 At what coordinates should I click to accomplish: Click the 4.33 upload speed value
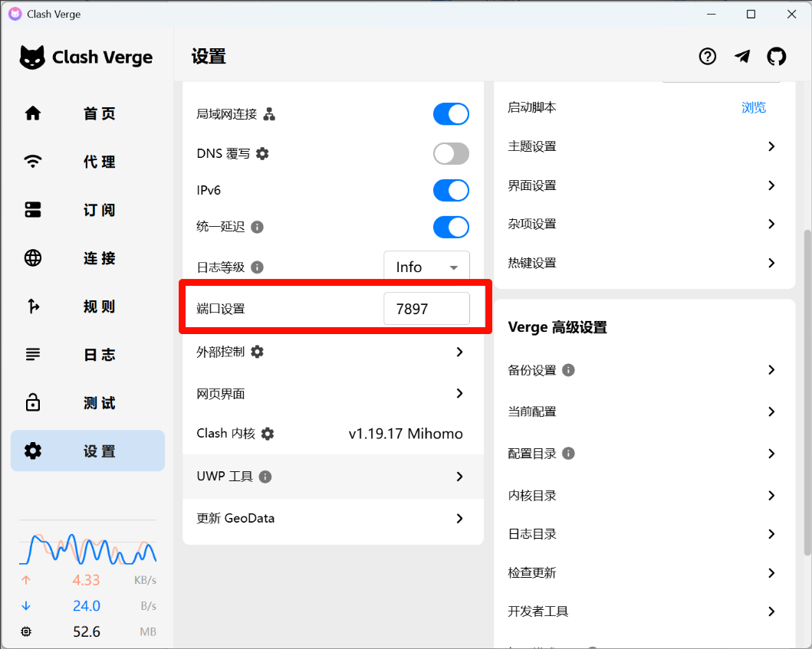tap(86, 580)
